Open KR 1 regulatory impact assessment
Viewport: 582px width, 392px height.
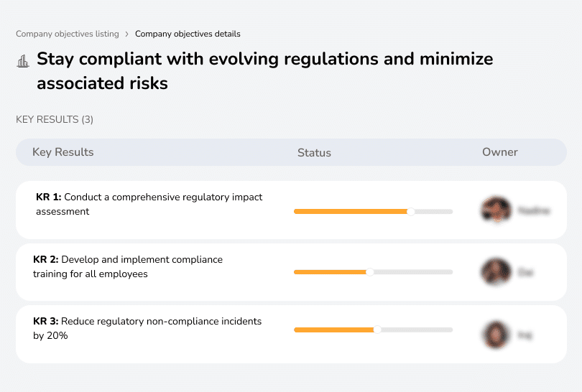click(291, 210)
